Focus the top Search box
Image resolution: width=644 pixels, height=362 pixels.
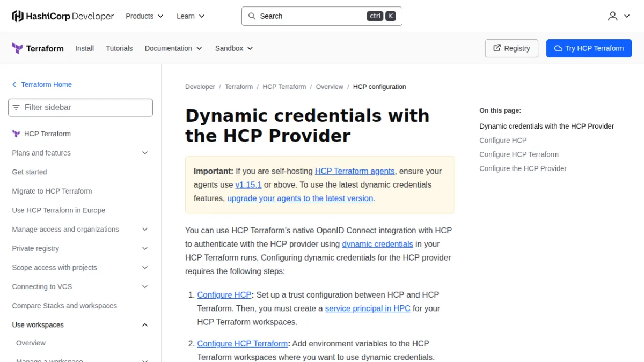pos(322,16)
